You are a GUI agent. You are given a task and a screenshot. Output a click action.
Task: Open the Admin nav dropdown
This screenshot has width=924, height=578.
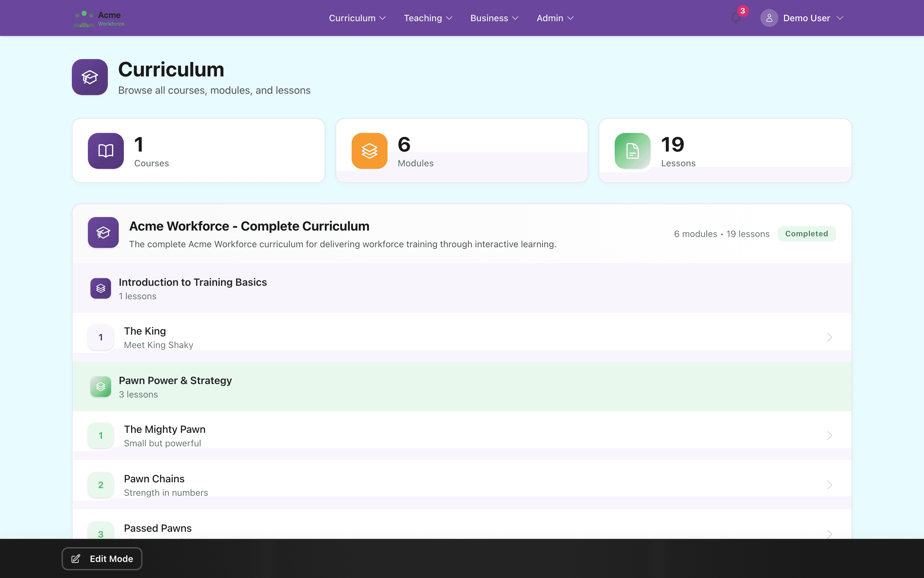coord(555,18)
